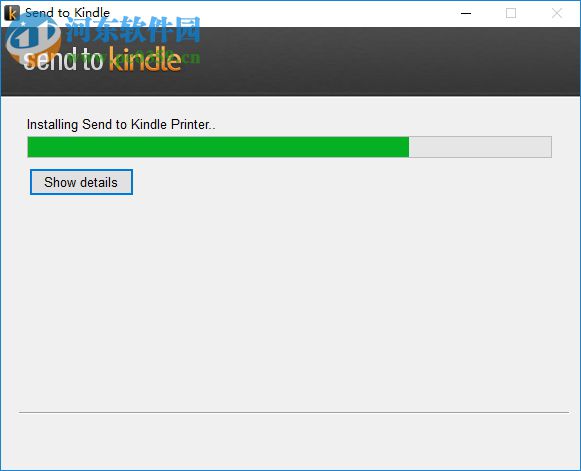Click the white "send to" words in banner

point(63,59)
